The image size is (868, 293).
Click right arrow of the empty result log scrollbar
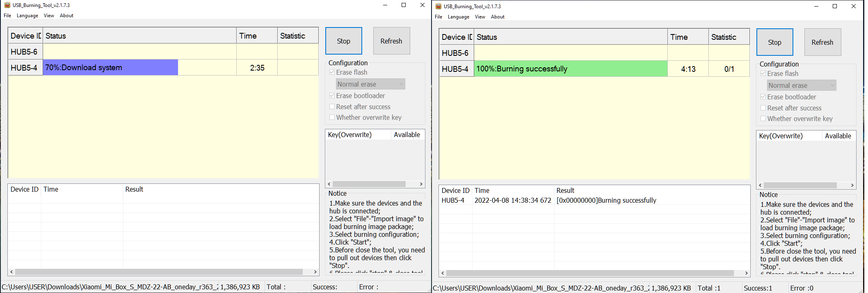coord(315,272)
